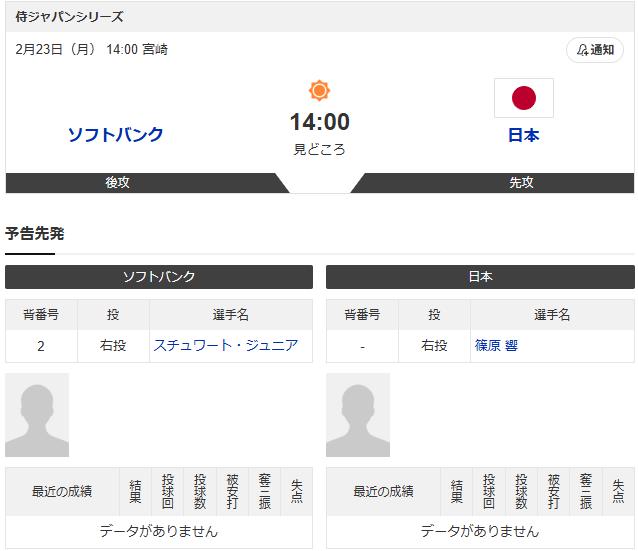Click the Japan 最近の成績 column header
The image size is (638, 551).
[383, 491]
